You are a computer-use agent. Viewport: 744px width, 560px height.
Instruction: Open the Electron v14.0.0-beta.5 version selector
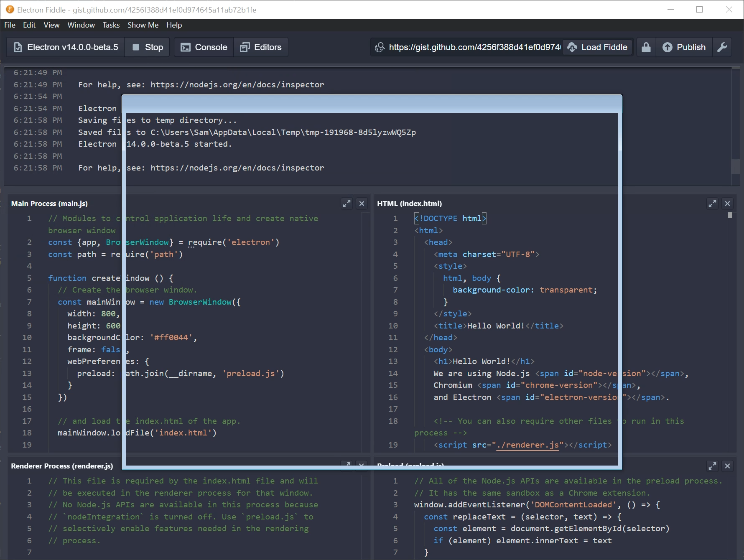[x=66, y=47]
